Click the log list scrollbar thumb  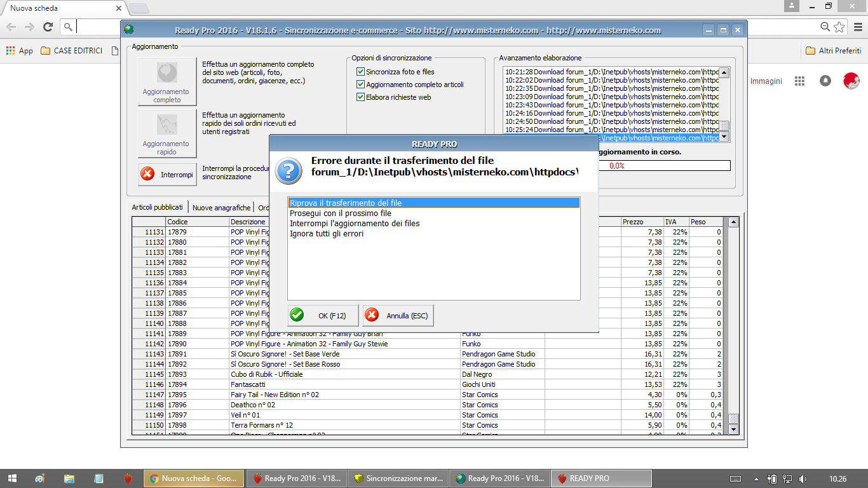tap(724, 127)
